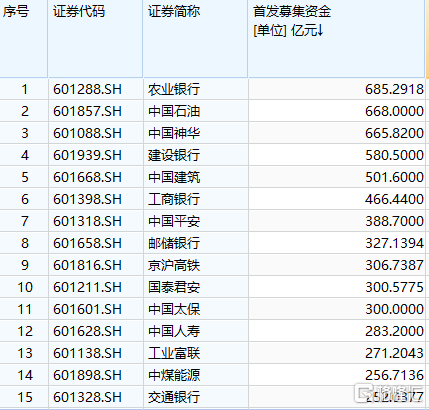Select code 601328.SH cell
This screenshot has width=429, height=410.
96,397
